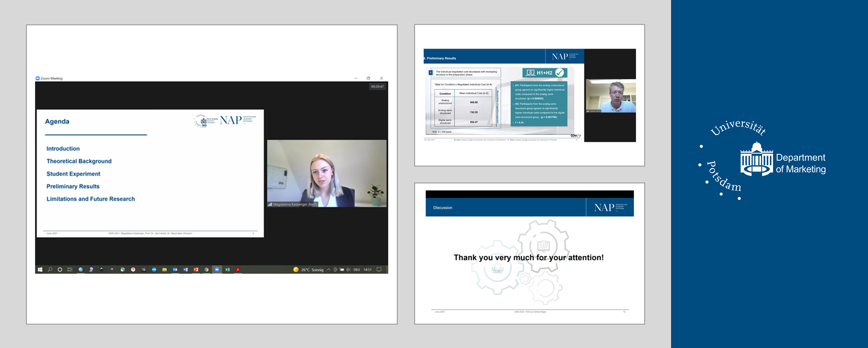Switch to PowerPoint in the taskbar

coord(196,269)
